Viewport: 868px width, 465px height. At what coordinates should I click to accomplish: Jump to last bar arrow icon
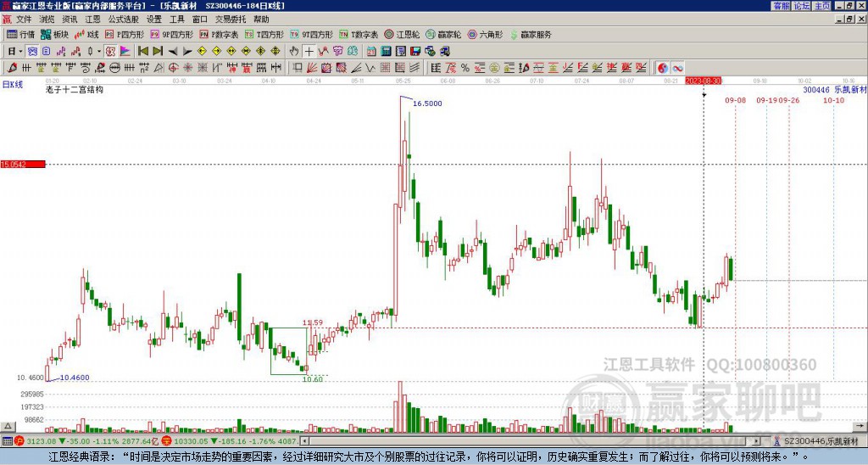click(158, 51)
